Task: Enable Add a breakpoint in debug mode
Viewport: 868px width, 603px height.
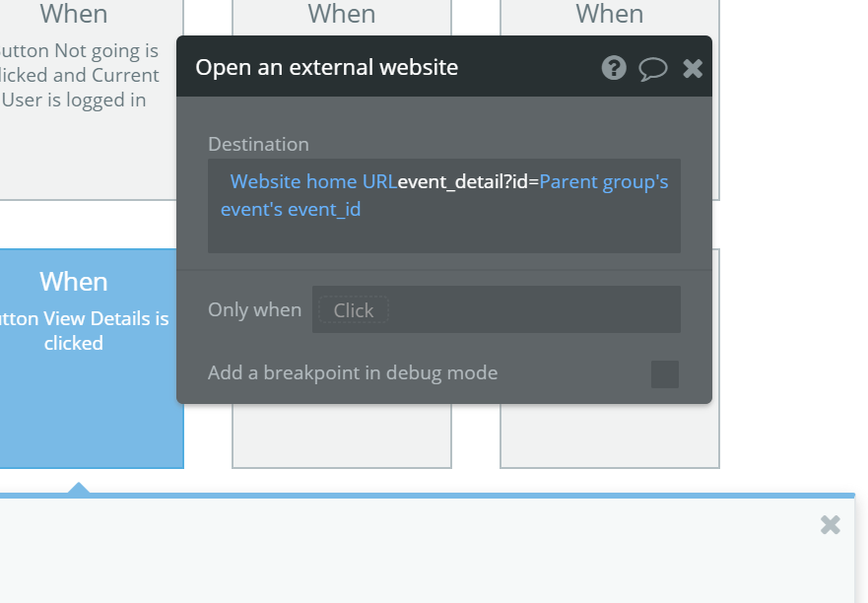Action: pyautogui.click(x=665, y=374)
